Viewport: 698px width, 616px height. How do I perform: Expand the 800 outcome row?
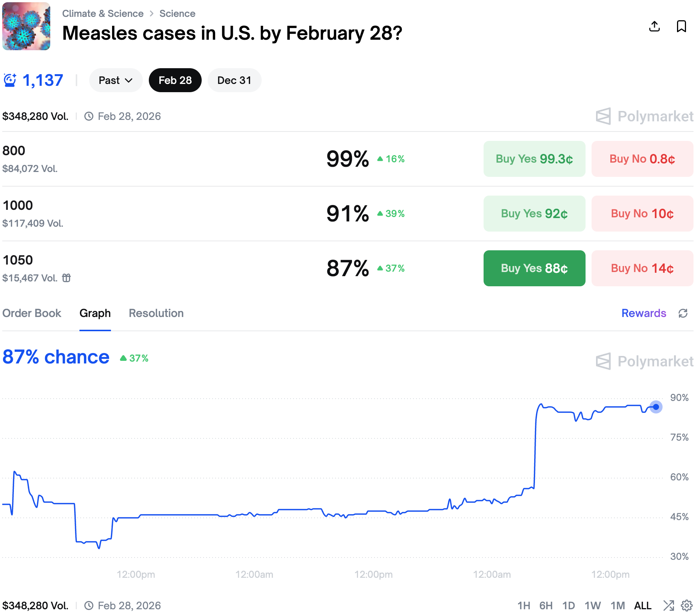click(150, 159)
